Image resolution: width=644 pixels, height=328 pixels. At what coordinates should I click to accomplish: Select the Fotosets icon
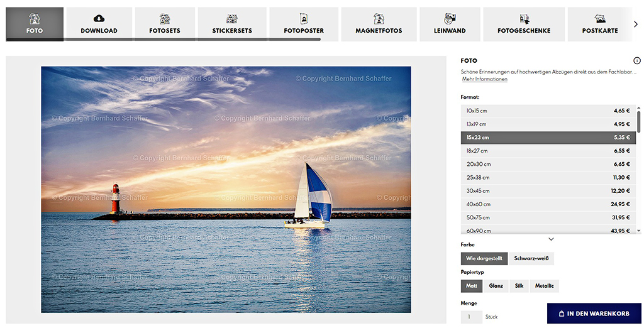coord(164,19)
